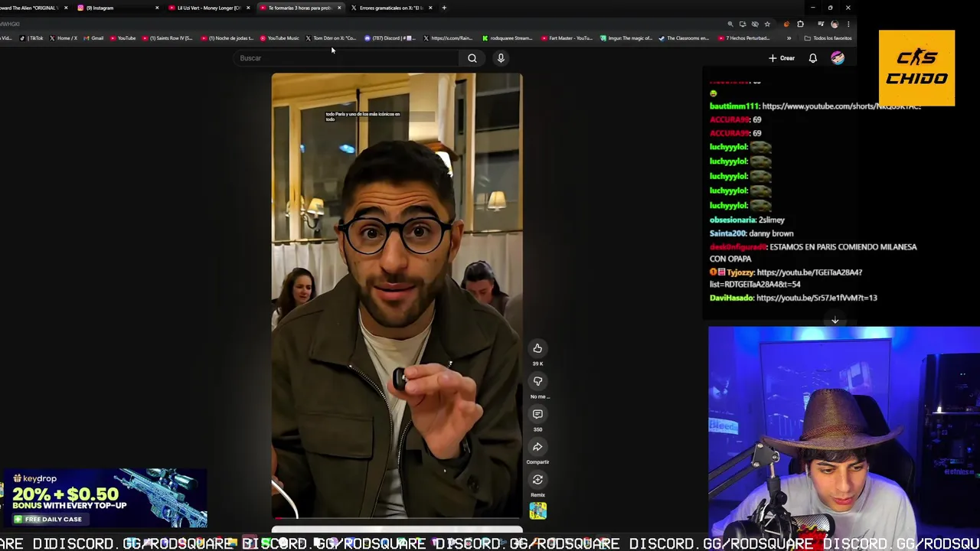
Task: Open YouTube notifications bell
Action: (813, 58)
